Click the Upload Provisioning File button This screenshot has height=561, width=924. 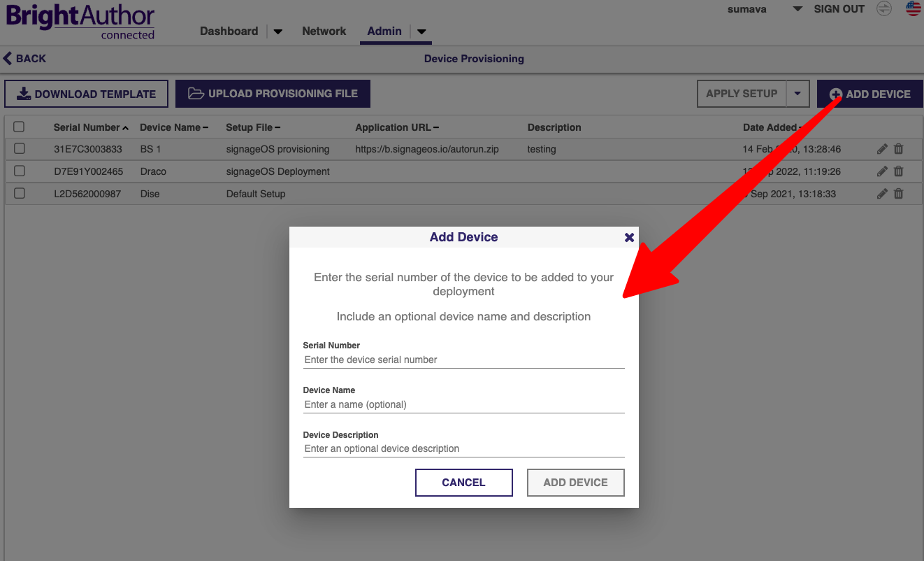click(x=273, y=94)
